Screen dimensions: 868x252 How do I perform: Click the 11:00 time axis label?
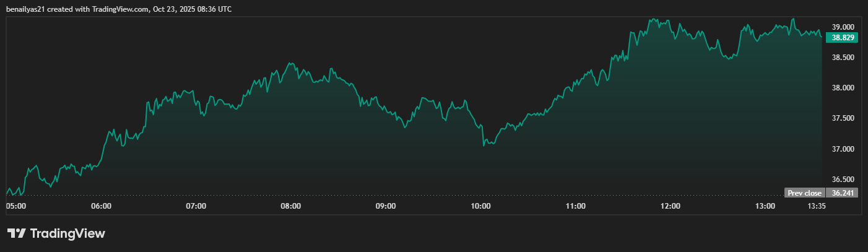coord(576,206)
